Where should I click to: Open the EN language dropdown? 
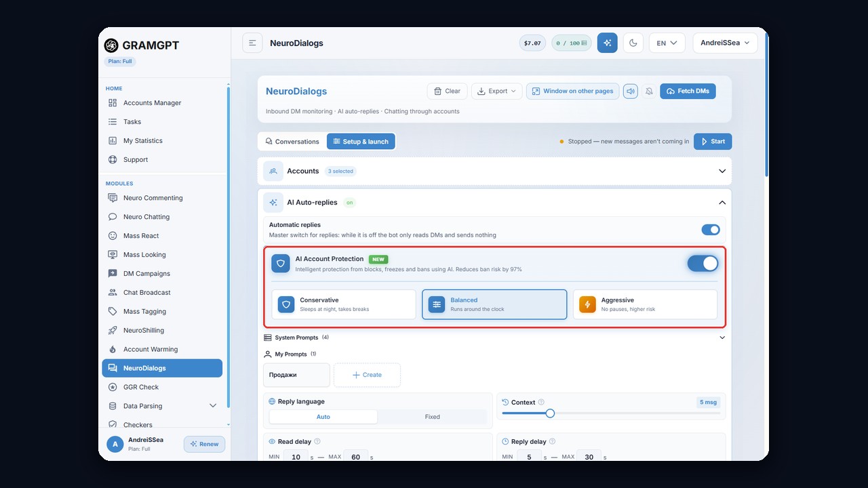667,43
